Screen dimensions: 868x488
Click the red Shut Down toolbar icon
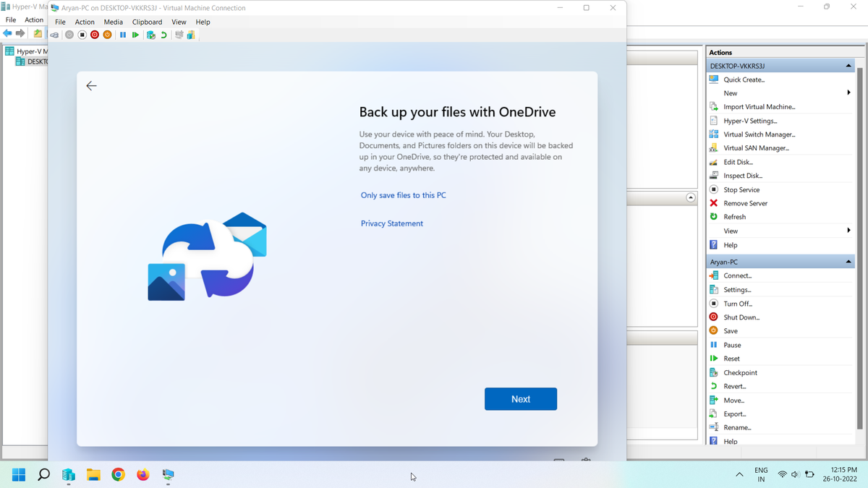pos(95,35)
